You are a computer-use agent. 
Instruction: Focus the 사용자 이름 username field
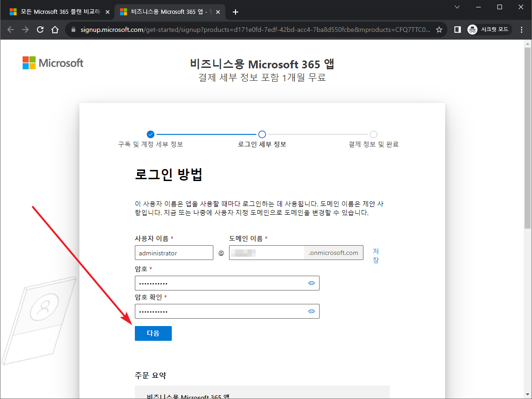tap(174, 253)
